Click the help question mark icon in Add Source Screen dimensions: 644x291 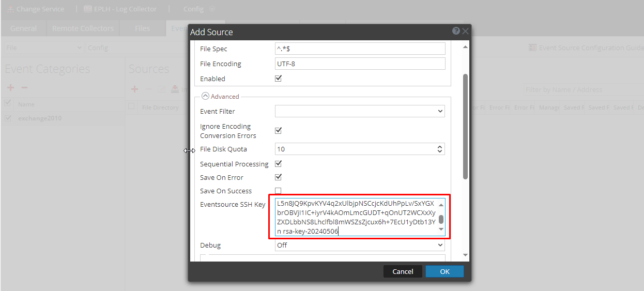(456, 31)
